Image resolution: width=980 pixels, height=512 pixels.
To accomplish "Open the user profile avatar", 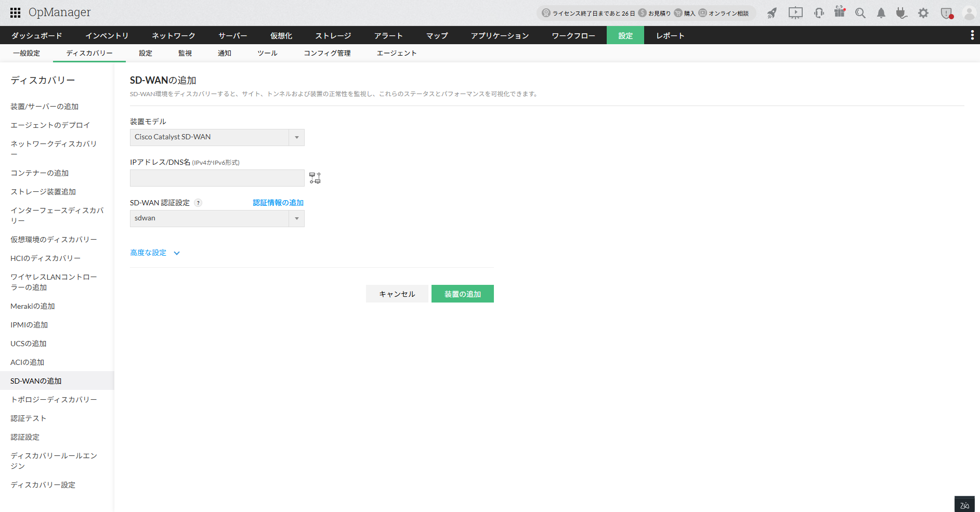I will tap(969, 13).
